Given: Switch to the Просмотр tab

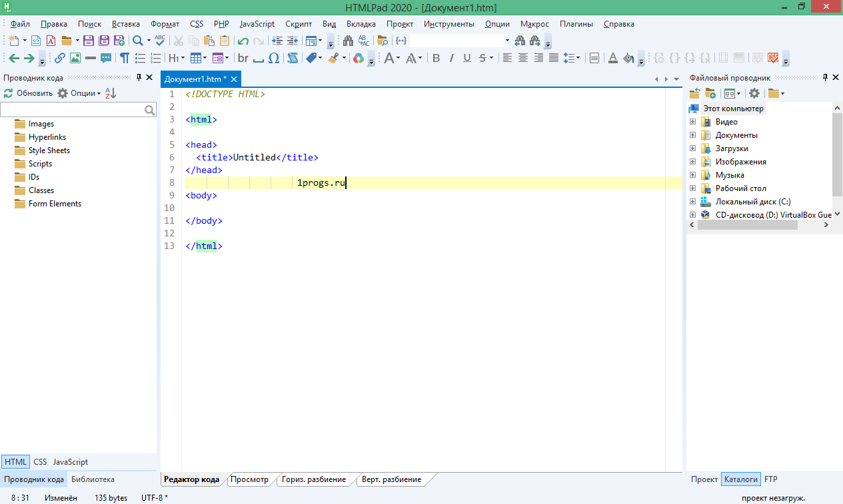Looking at the screenshot, I should point(249,479).
